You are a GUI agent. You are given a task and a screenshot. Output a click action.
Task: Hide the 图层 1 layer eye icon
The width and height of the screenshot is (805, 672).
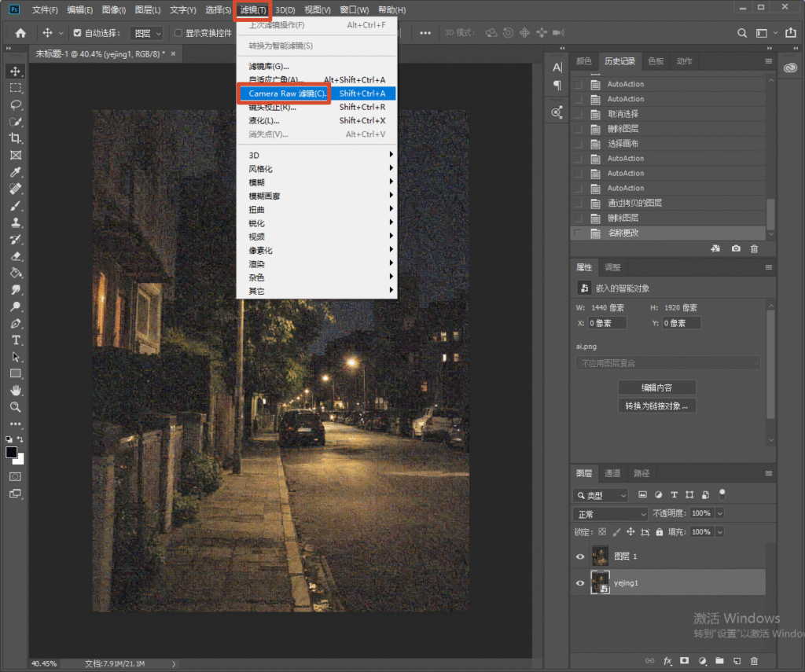point(580,556)
